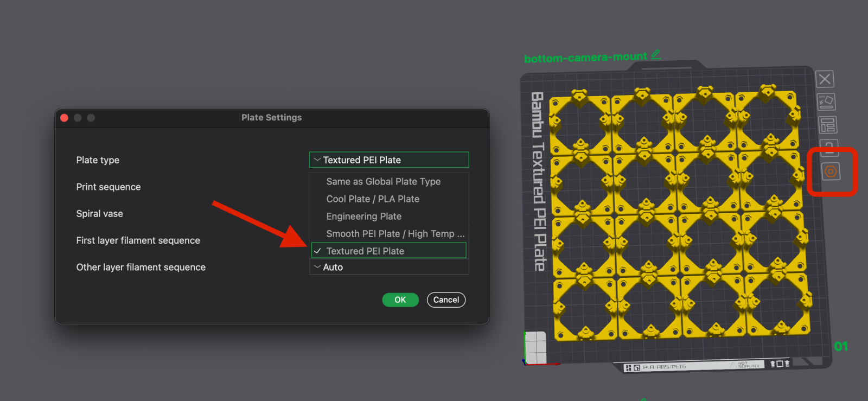Click the X icon to remove the plate

pyautogui.click(x=825, y=79)
